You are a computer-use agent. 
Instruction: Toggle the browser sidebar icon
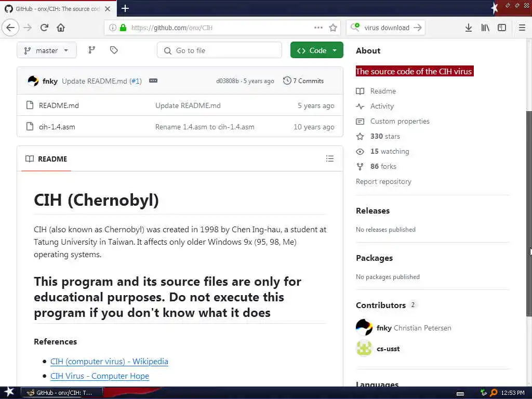(502, 28)
